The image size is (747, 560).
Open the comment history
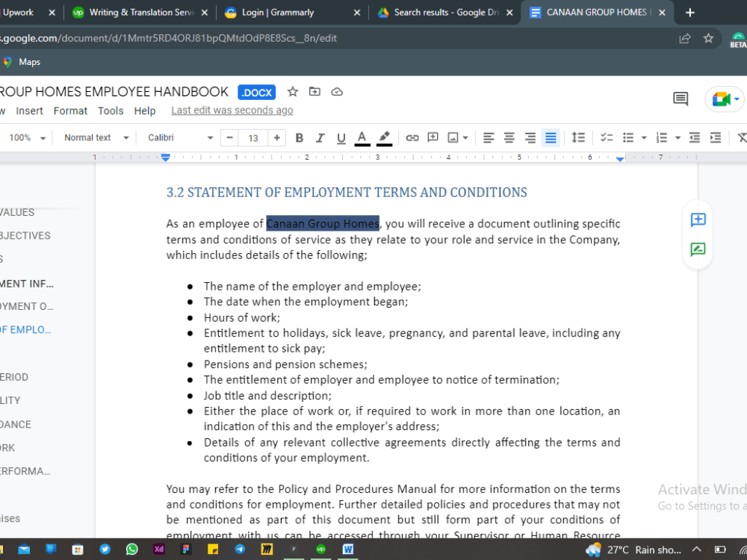(x=681, y=99)
